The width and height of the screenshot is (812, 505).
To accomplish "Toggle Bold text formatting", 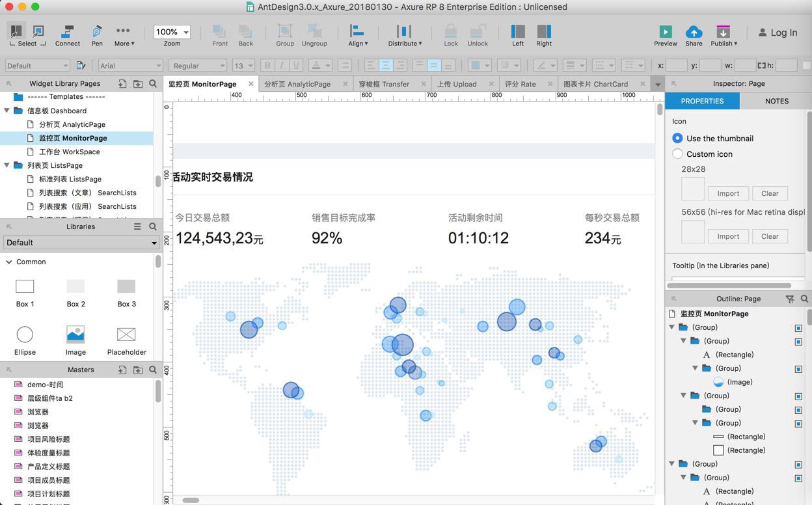I will pos(267,65).
